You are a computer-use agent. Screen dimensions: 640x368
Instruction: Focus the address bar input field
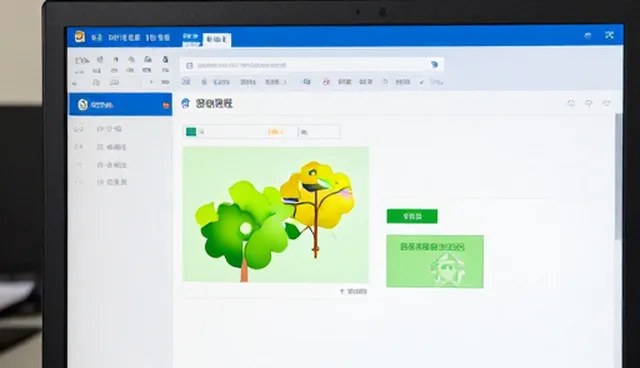click(x=312, y=65)
